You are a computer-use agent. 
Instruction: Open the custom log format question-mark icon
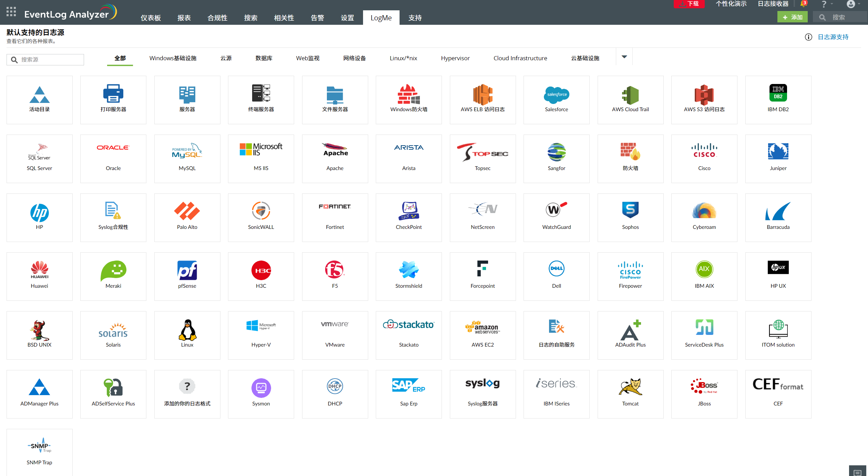tap(187, 386)
